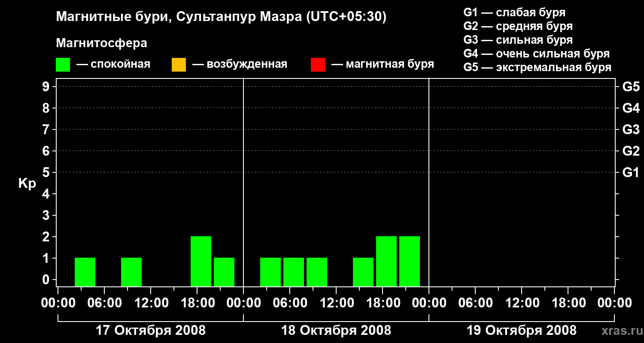This screenshot has height=343, width=644.
Task: Click the 18 October 09:00–12:00 green bar
Action: click(317, 272)
